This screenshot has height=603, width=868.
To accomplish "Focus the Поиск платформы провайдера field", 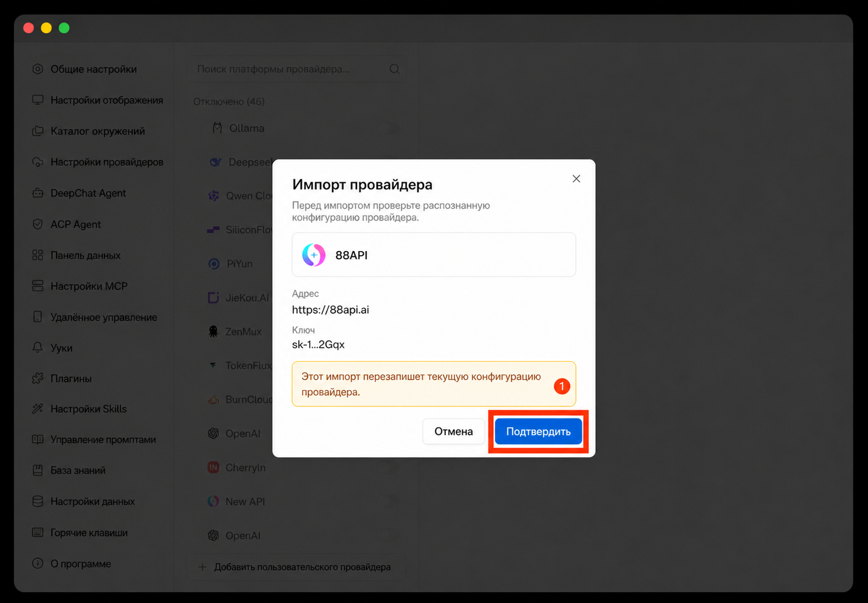I will click(297, 69).
